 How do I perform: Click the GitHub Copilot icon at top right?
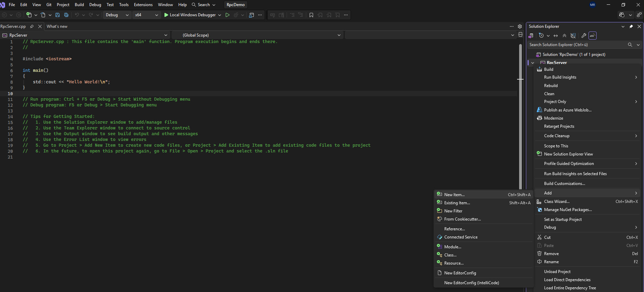coord(622,15)
